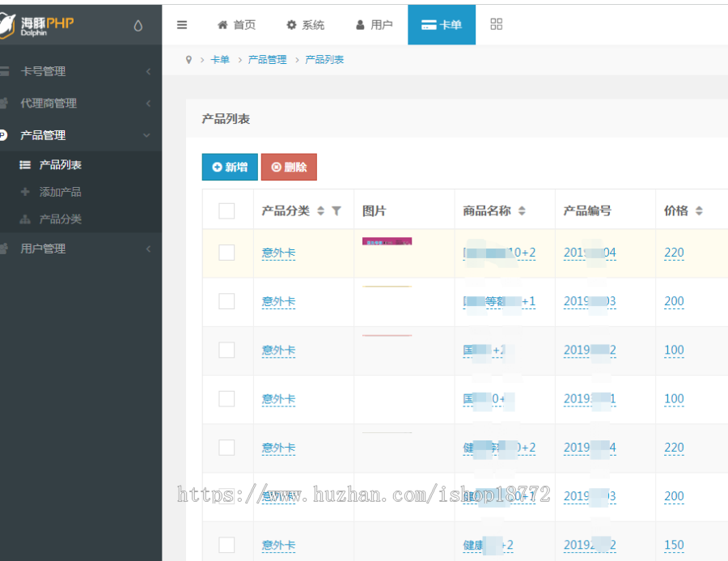The width and height of the screenshot is (728, 561).
Task: Click the 产品分类 column filter icon
Action: coord(336,210)
